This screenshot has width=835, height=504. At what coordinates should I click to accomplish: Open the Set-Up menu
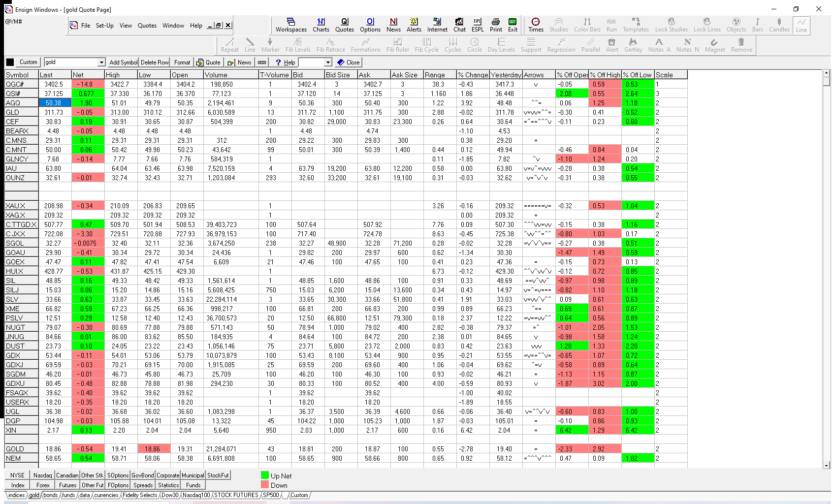tap(104, 26)
